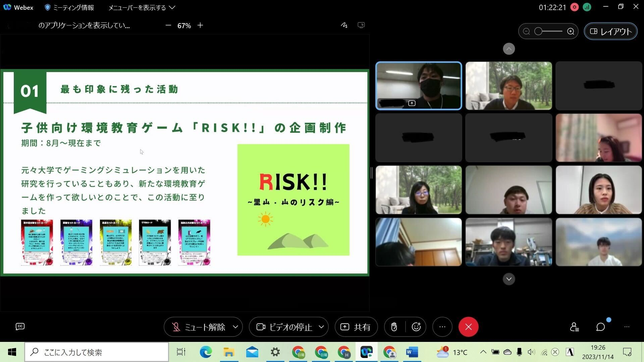
Task: Open the closed captions panel
Action: pos(20,326)
